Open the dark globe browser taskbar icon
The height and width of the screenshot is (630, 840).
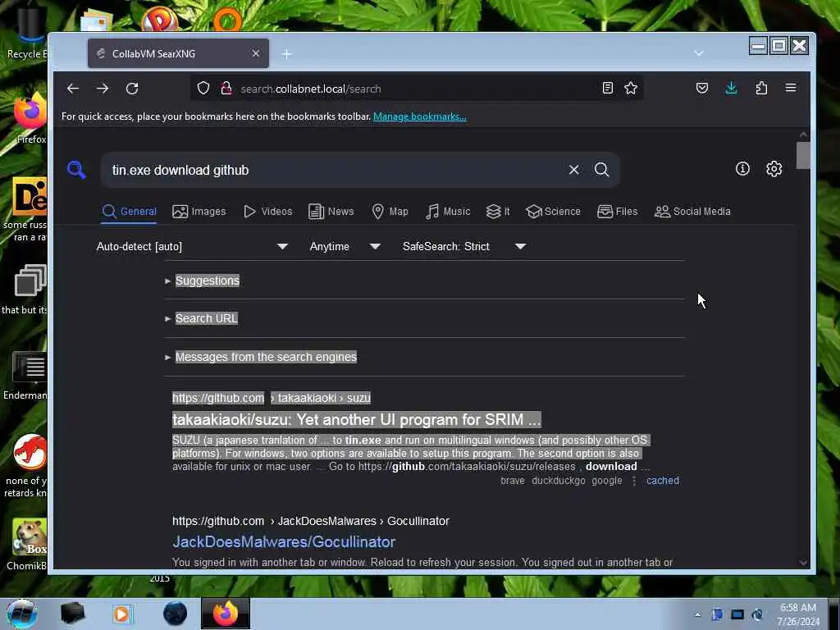(x=176, y=614)
